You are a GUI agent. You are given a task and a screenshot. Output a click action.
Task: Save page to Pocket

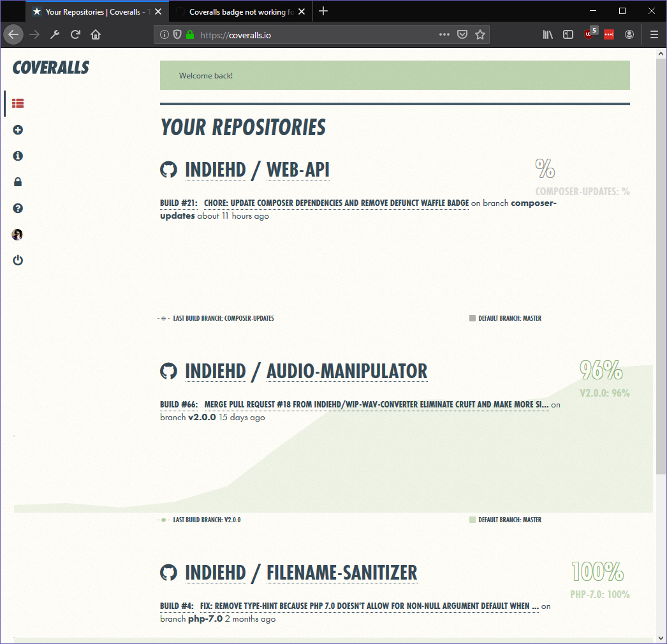[462, 35]
